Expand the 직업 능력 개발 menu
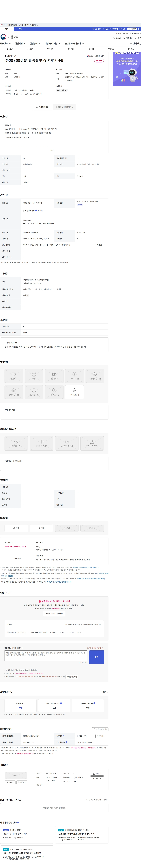Viewport: 141px width, 868px height. click(x=53, y=44)
